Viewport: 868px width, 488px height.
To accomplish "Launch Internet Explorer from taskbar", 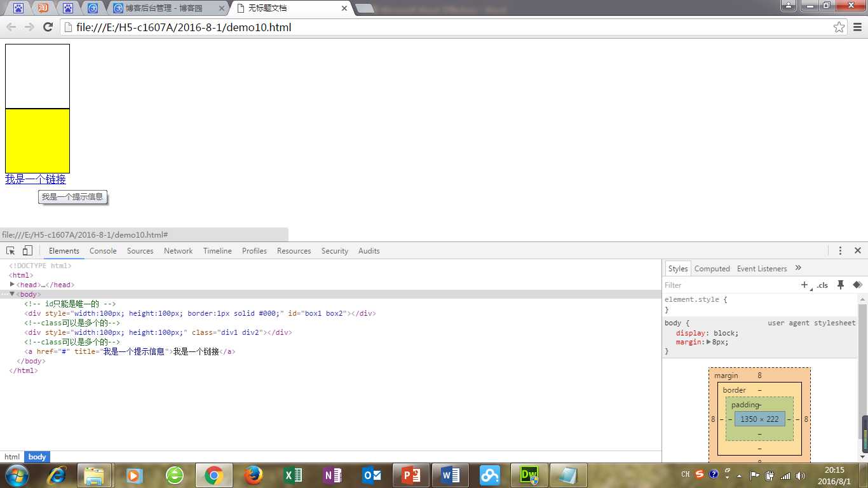I will (x=57, y=475).
